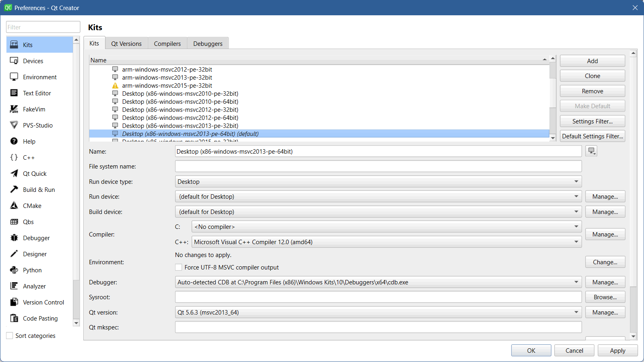644x362 pixels.
Task: Enable Force UTF-8 MSVC compiler output
Action: point(178,267)
